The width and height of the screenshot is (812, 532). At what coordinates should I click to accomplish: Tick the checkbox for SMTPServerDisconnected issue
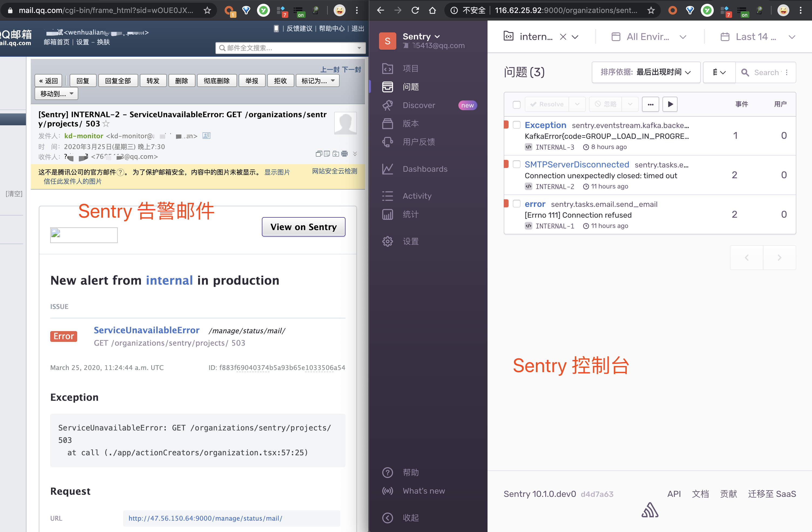click(516, 164)
